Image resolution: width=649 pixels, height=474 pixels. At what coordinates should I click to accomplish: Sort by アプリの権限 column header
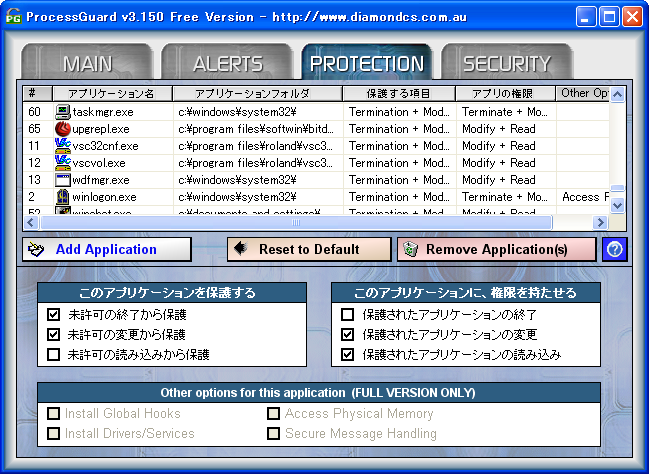[x=505, y=94]
